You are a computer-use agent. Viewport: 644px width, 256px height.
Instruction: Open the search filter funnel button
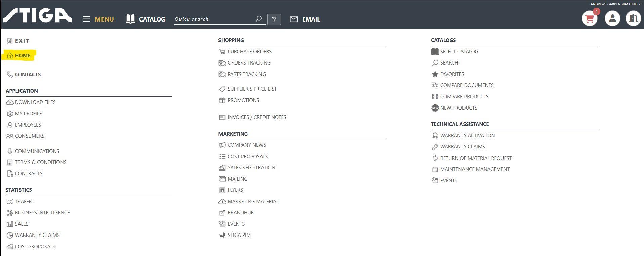pyautogui.click(x=274, y=19)
